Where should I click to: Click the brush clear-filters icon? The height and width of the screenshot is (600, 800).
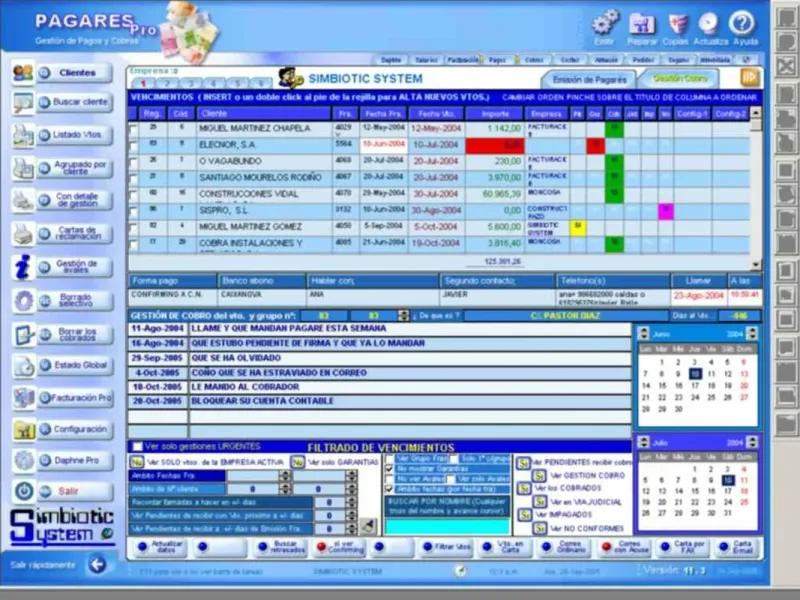pos(368,526)
